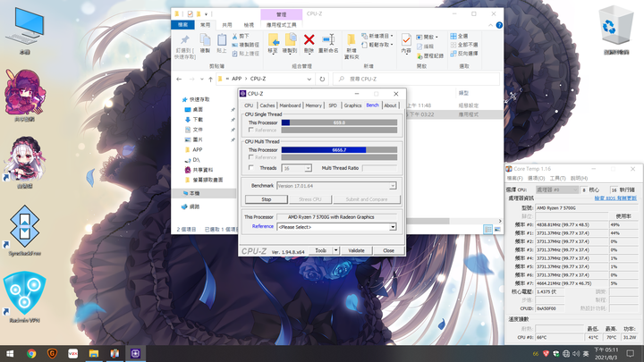The width and height of the screenshot is (644, 362).
Task: Click the Up one level arrow in Explorer
Action: click(x=211, y=80)
